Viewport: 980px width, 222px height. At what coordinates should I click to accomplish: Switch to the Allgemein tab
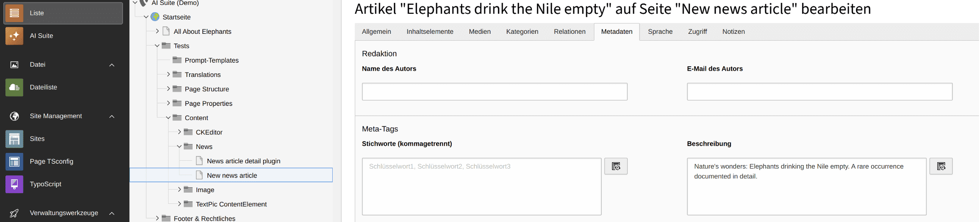point(376,32)
